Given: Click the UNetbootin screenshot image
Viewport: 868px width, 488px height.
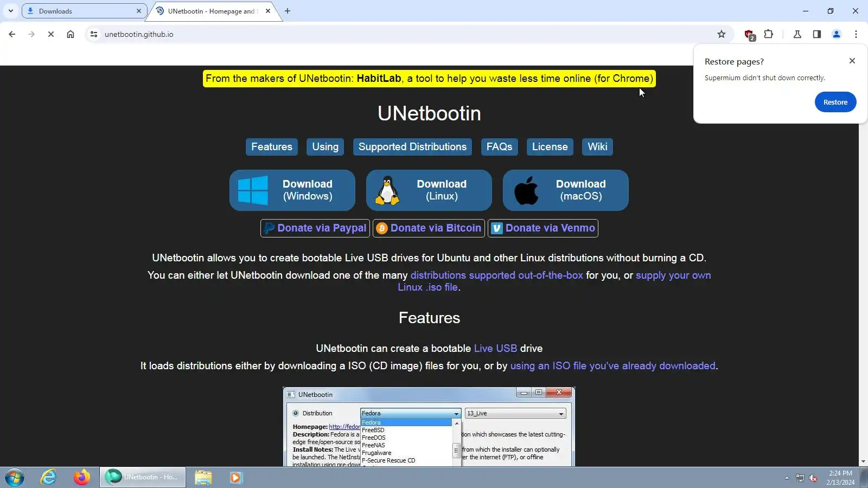Looking at the screenshot, I should (429, 427).
